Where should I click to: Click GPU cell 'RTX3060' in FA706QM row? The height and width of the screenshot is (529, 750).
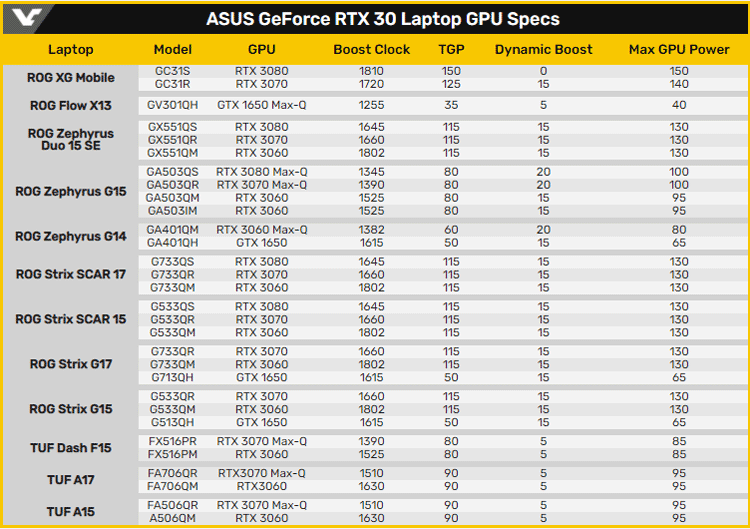click(x=262, y=486)
